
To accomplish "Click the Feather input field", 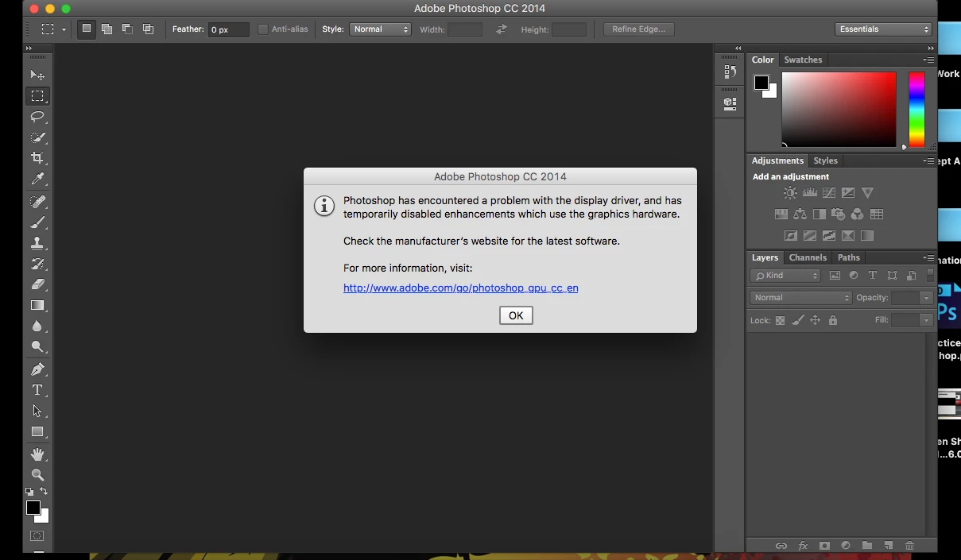I will click(229, 29).
